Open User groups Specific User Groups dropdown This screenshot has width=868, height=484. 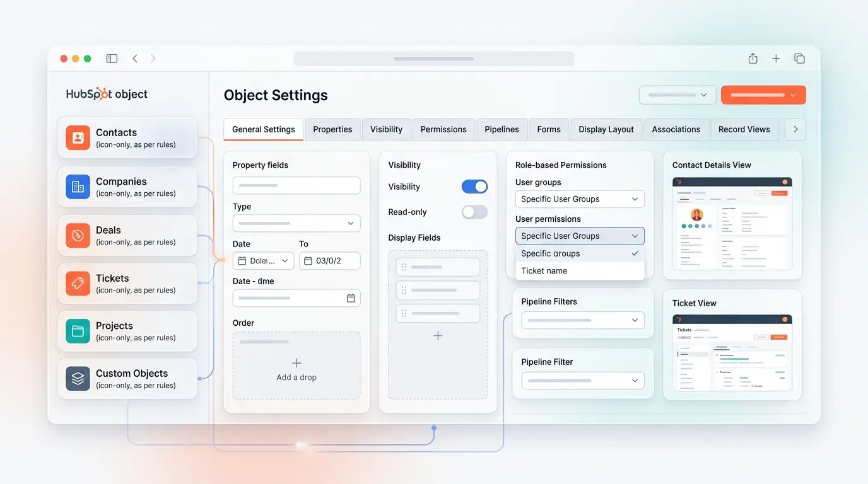tap(580, 199)
